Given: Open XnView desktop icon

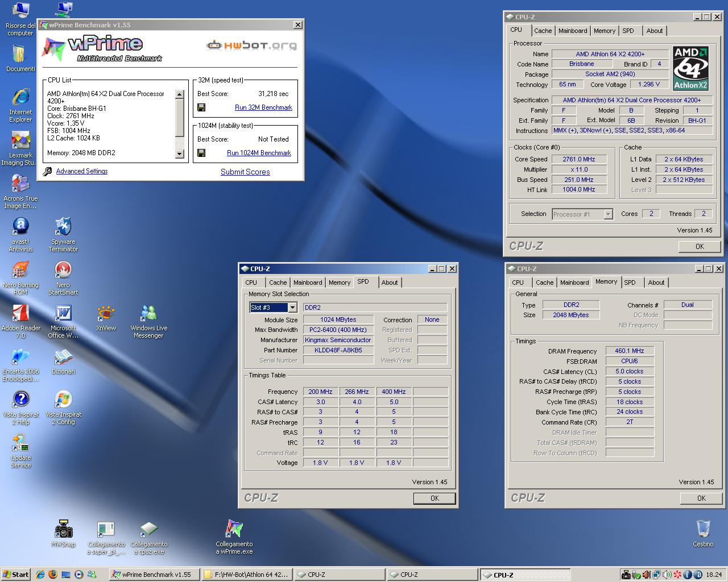Looking at the screenshot, I should [106, 318].
